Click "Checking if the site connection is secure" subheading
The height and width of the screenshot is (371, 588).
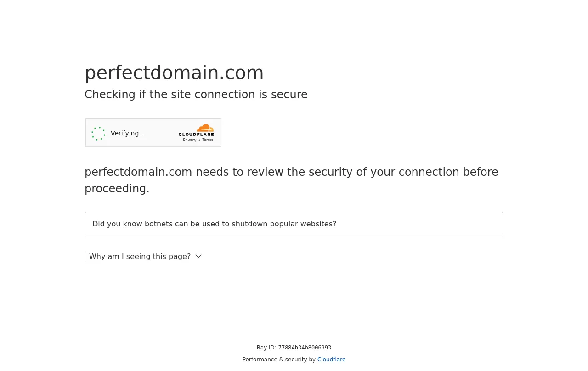pyautogui.click(x=196, y=95)
